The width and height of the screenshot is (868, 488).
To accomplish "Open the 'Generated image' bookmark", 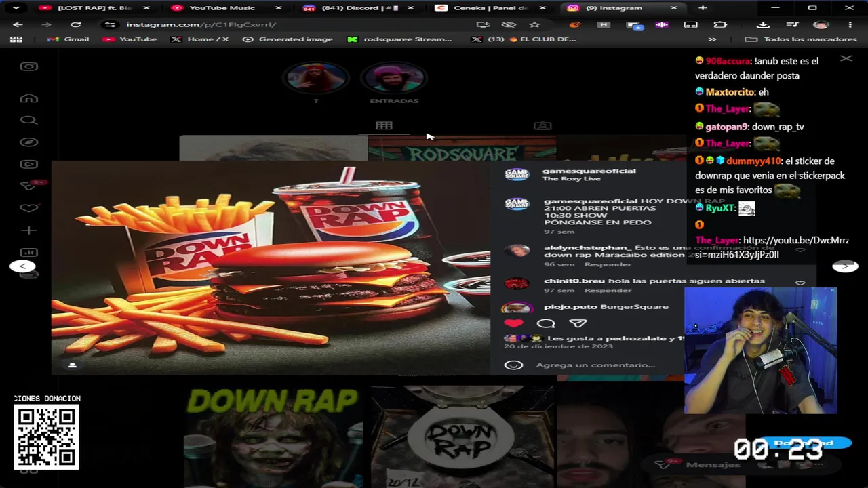I will (288, 39).
